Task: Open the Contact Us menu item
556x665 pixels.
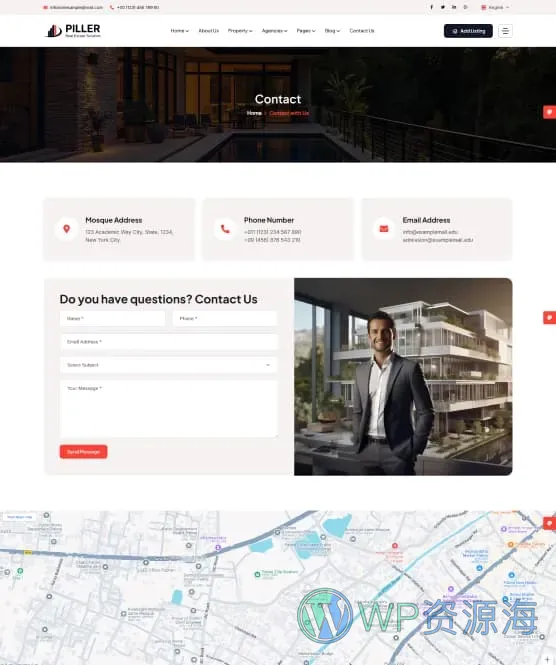Action: [x=362, y=31]
